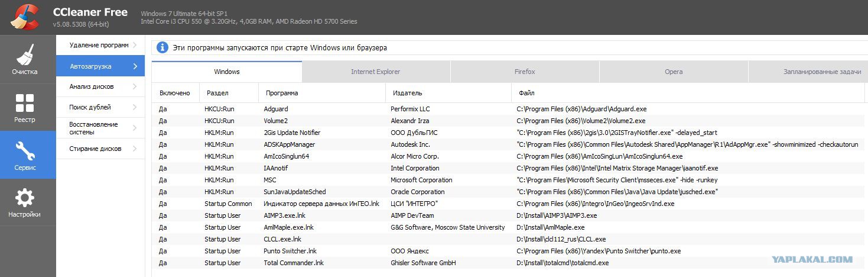
Task: Open Анализ дисков menu item
Action: (x=100, y=86)
